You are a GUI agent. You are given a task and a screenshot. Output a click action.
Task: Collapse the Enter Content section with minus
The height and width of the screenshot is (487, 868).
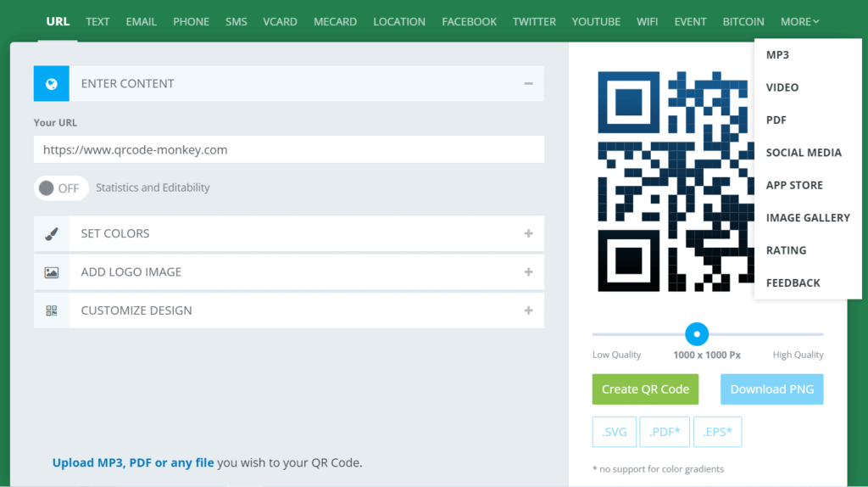pos(528,84)
